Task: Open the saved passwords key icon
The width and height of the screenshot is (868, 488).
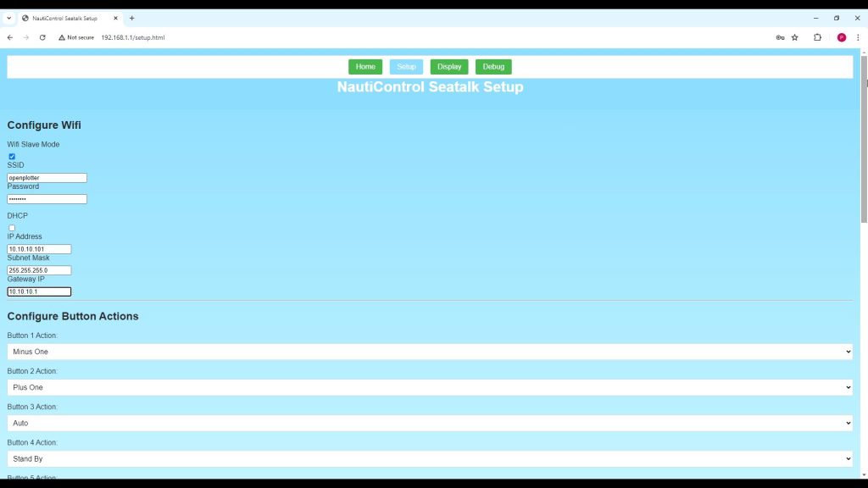Action: tap(780, 37)
